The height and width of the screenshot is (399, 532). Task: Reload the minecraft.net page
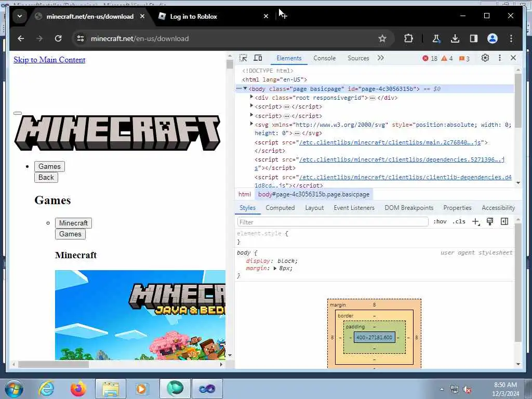click(58, 38)
